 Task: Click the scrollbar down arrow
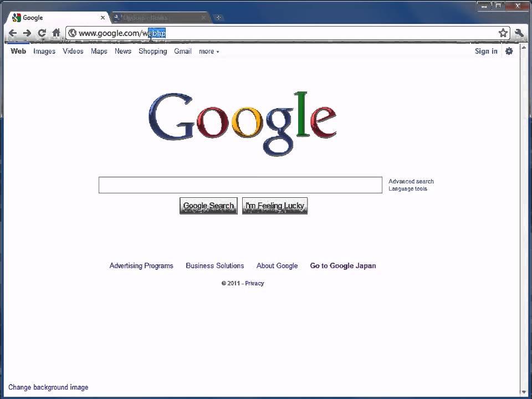pyautogui.click(x=524, y=392)
